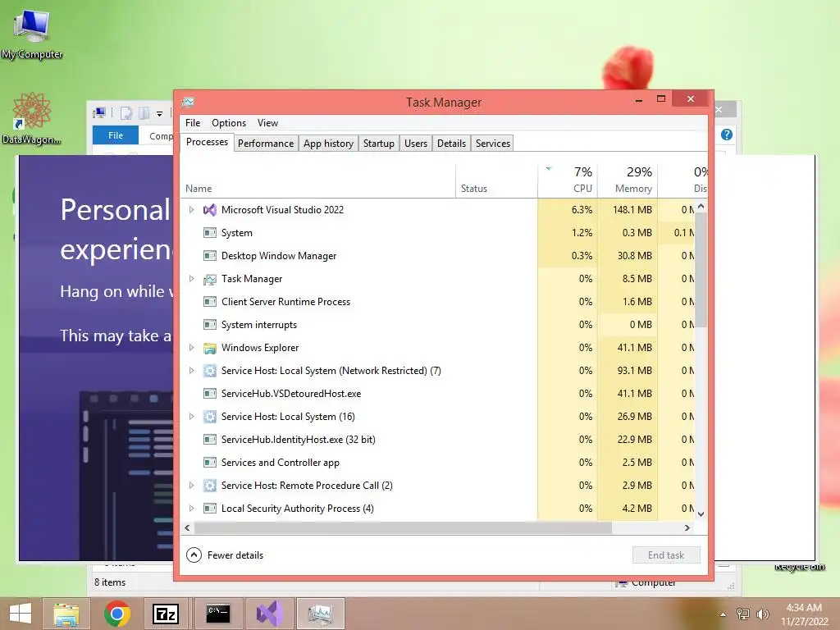Click the vertical scrollbar down arrow in process list

coord(701,514)
